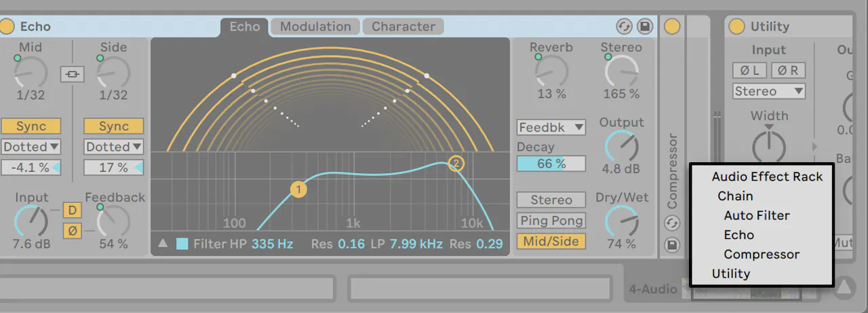Open the Side channel Dotted mode dropdown

(x=114, y=147)
